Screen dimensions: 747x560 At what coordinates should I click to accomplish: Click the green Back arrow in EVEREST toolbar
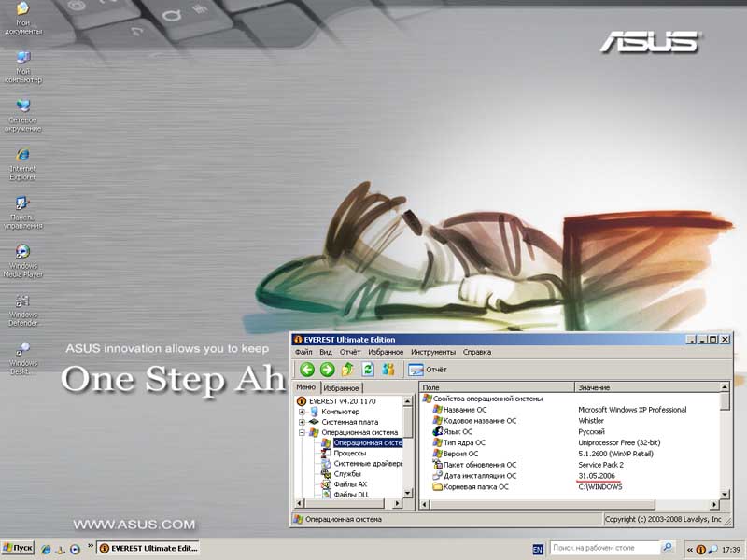(306, 370)
